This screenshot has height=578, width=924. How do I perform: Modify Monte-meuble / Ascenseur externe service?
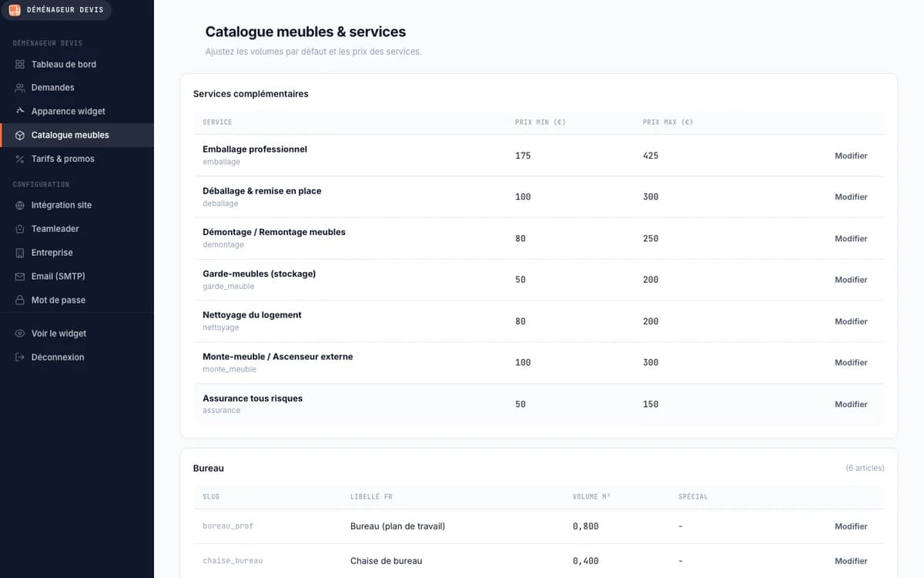851,363
